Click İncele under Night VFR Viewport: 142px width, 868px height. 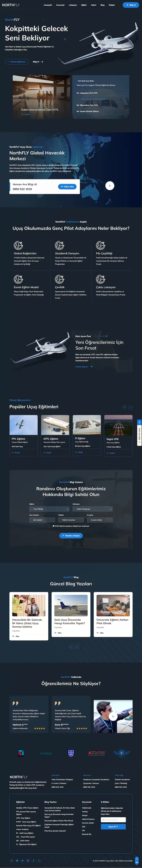click(111, 453)
